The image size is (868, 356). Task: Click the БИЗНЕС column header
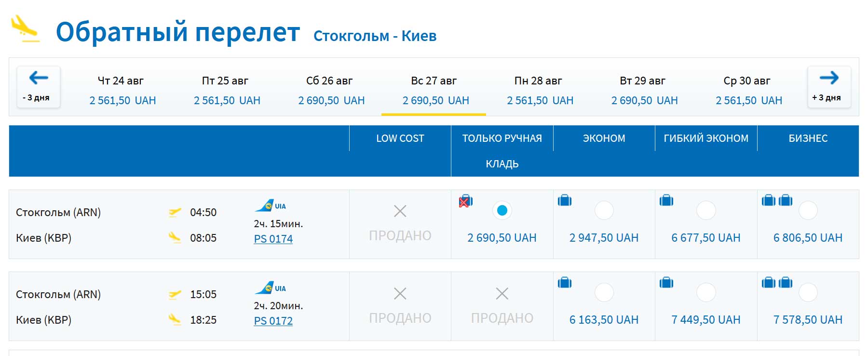[x=808, y=138]
